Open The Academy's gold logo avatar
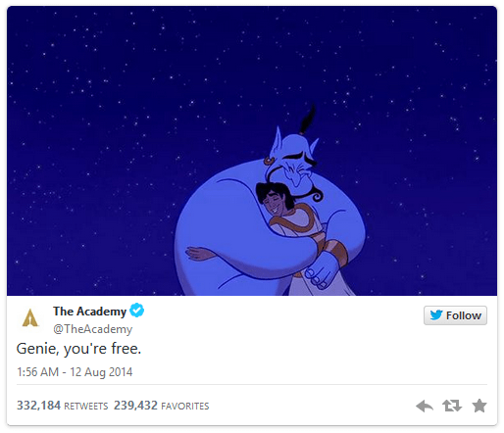Viewport: 504px width, 433px height. click(30, 317)
